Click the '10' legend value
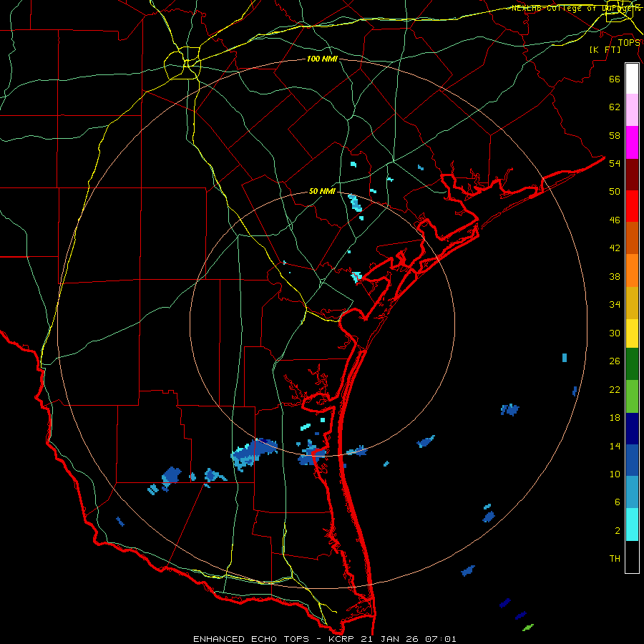 pos(615,474)
